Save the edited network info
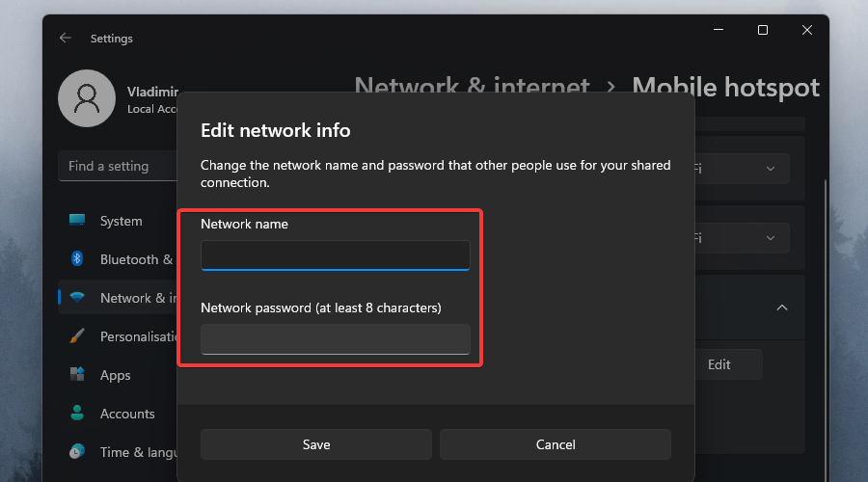Image resolution: width=868 pixels, height=482 pixels. pyautogui.click(x=315, y=444)
